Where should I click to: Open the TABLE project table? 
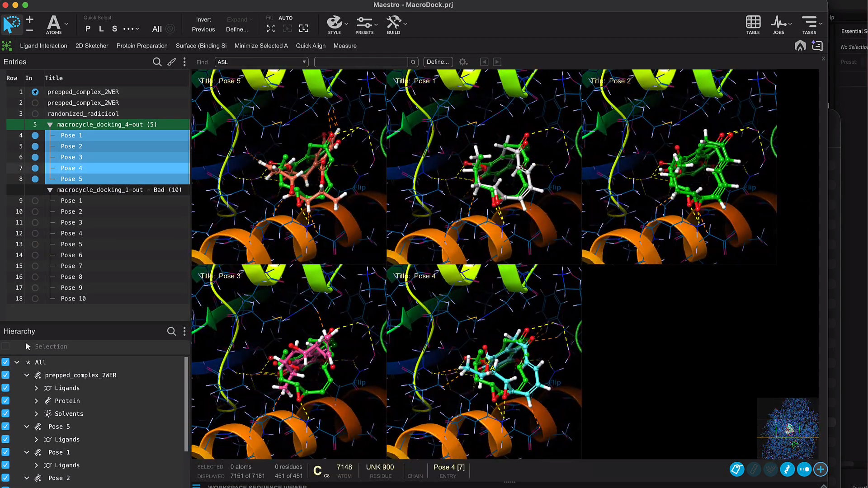(x=753, y=25)
